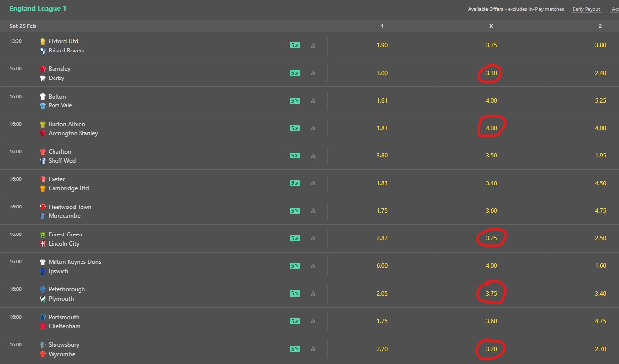Image resolution: width=619 pixels, height=364 pixels.
Task: Open stats icon for Oxford Utd match
Action: pos(313,45)
